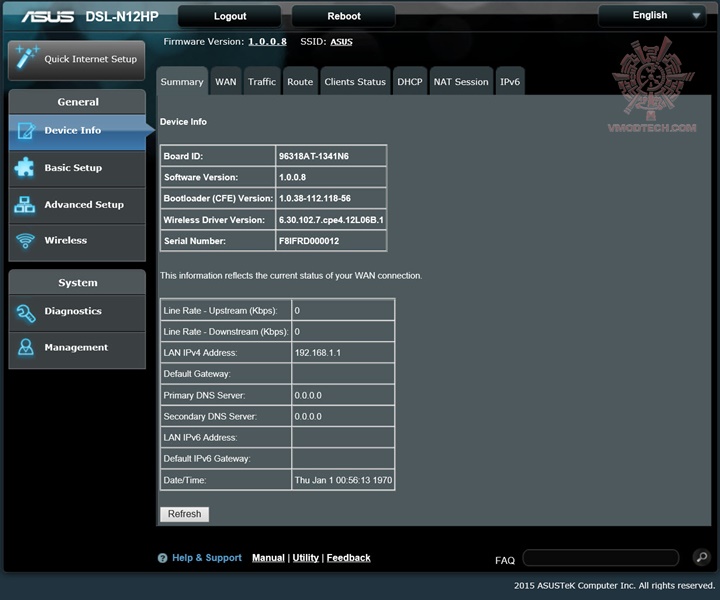Click the Device Info page heading
Viewport: 720px width, 600px height.
[183, 122]
